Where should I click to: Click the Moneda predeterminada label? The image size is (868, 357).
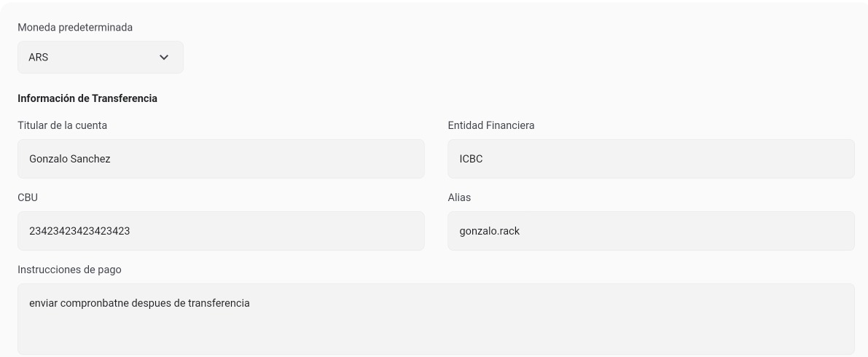(75, 27)
